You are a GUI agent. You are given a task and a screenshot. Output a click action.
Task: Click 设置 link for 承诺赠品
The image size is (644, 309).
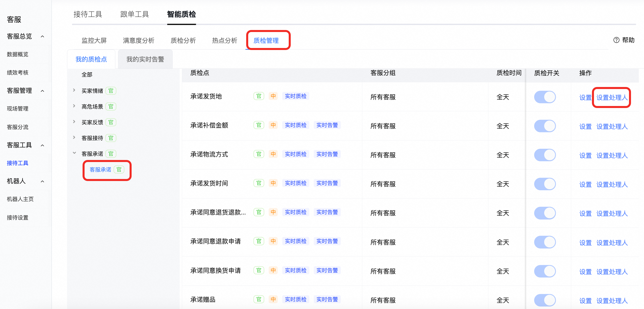tap(585, 301)
